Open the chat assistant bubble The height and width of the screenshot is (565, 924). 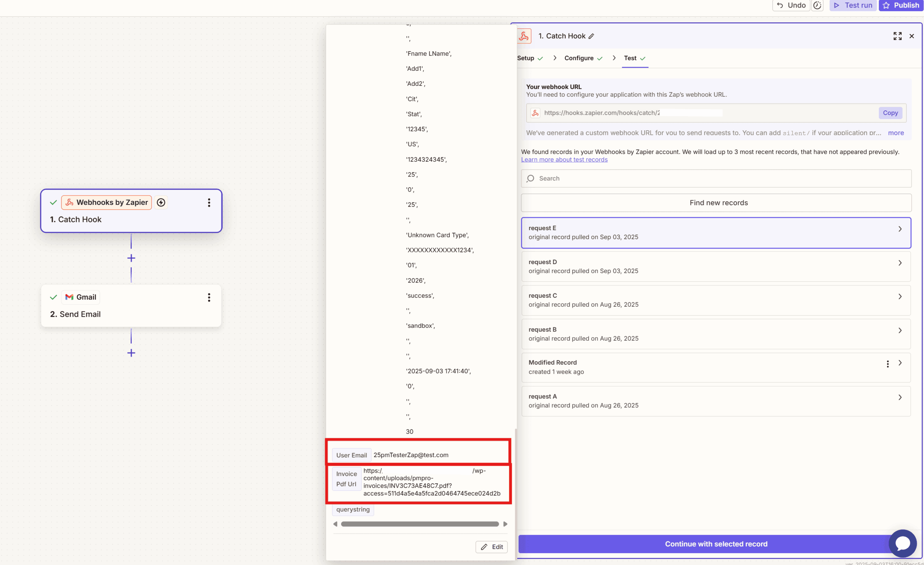[903, 543]
